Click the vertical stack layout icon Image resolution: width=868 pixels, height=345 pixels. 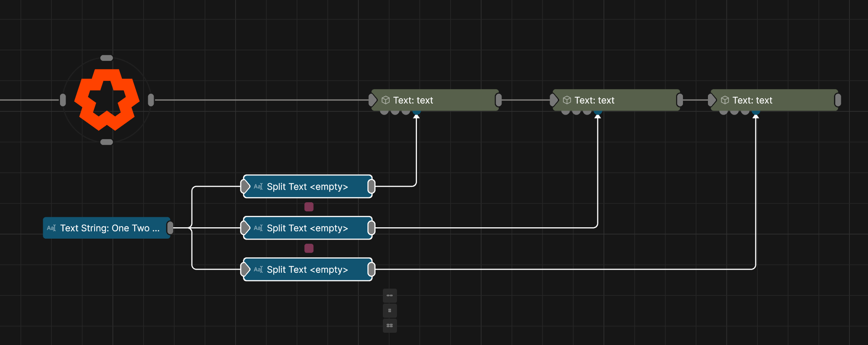[390, 310]
